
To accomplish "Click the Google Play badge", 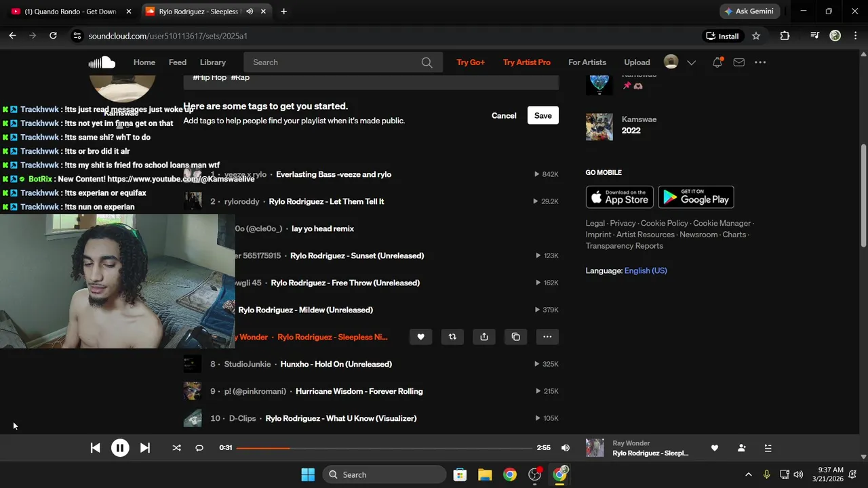I will pos(696,197).
